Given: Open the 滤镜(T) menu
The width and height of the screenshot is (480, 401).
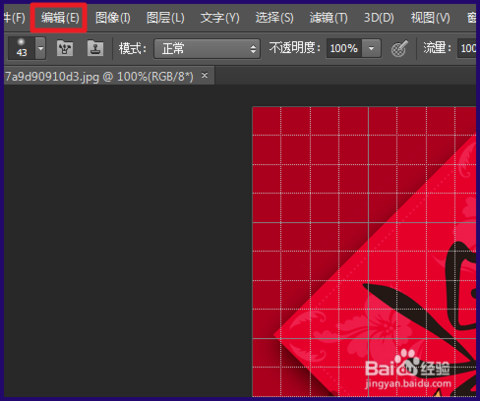Looking at the screenshot, I should [x=328, y=18].
